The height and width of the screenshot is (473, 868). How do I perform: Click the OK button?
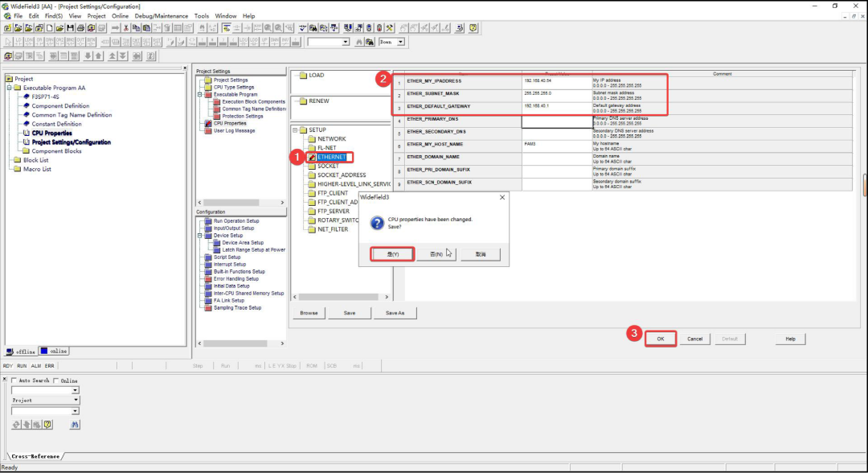pos(661,339)
